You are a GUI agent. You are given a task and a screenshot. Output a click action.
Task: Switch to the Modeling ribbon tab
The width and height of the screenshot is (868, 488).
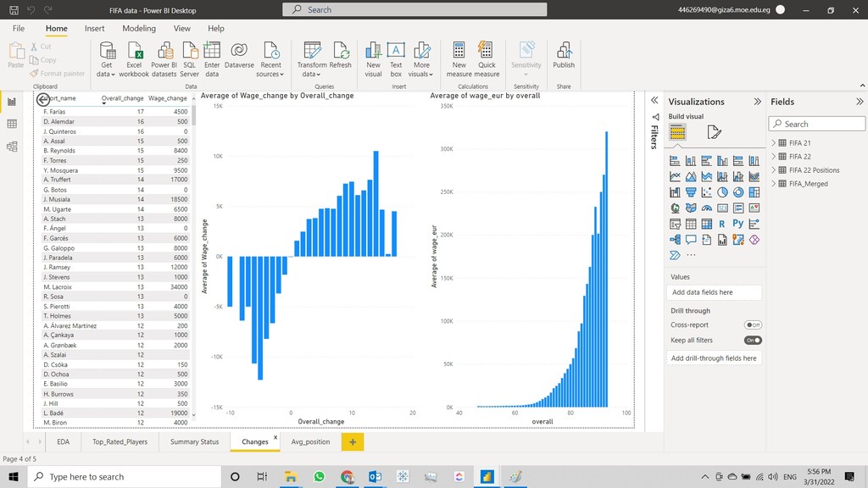click(139, 28)
